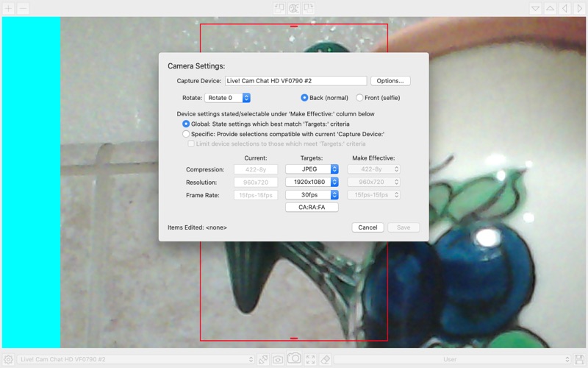This screenshot has height=368, width=588.
Task: Click the Current resolution 960x720 field
Action: pyautogui.click(x=256, y=182)
